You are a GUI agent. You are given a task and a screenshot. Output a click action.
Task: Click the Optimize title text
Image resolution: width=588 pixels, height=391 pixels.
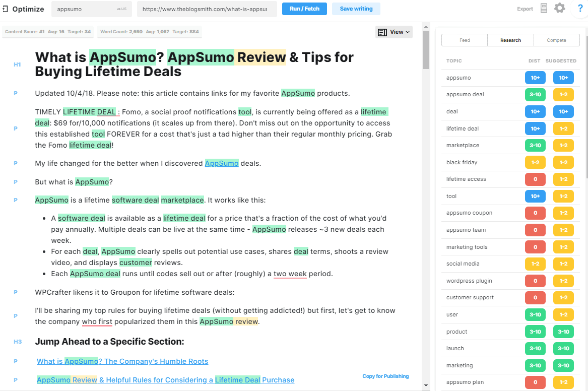click(28, 9)
